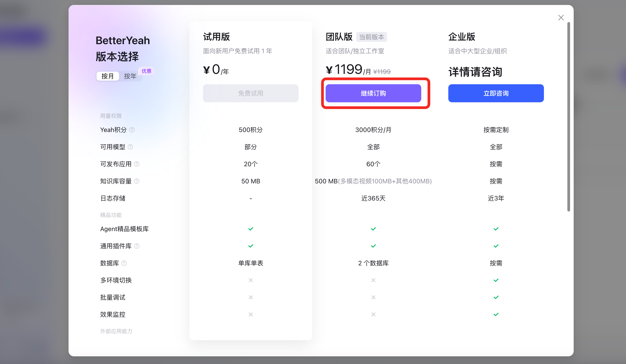This screenshot has height=364, width=626.
Task: Click the ¥0/年 price text
Action: pos(216,69)
